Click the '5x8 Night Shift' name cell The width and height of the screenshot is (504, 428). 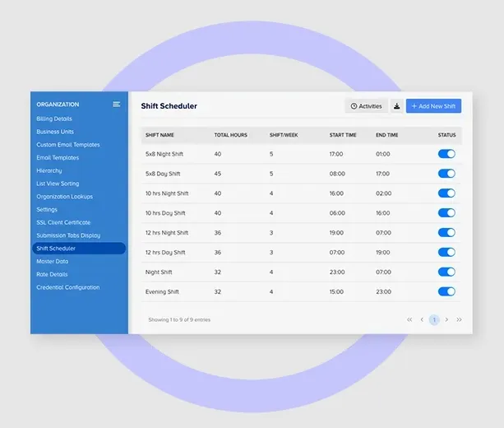164,154
